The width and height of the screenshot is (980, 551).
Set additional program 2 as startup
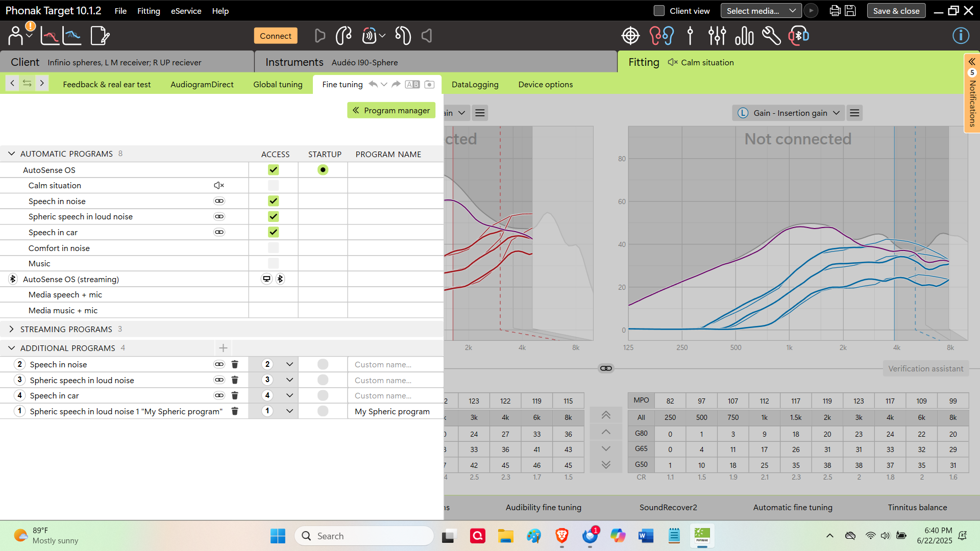point(323,364)
